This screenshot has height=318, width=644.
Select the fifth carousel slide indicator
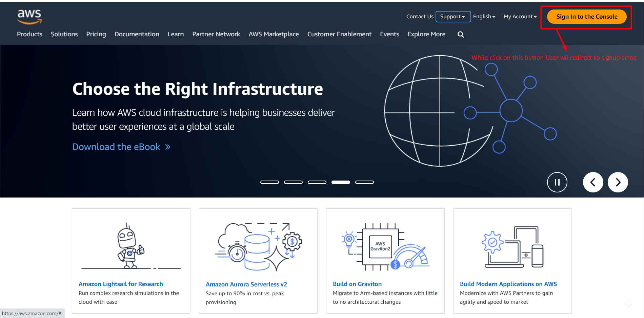[x=364, y=182]
